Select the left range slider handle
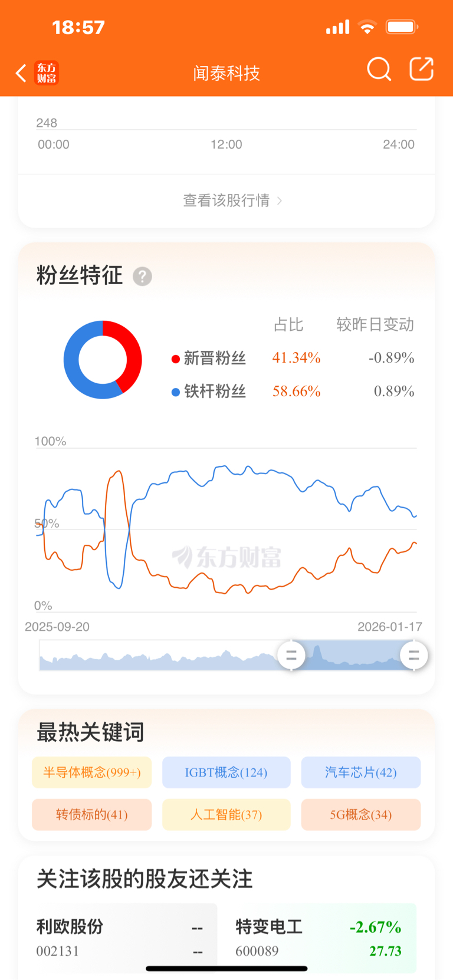Image resolution: width=453 pixels, height=980 pixels. click(x=291, y=655)
